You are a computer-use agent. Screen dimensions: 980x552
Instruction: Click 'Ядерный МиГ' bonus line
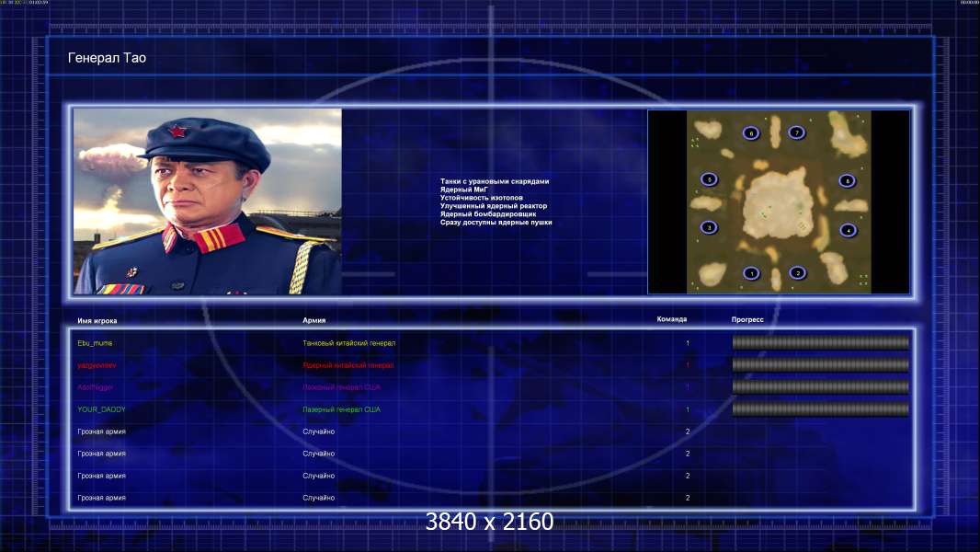point(463,190)
